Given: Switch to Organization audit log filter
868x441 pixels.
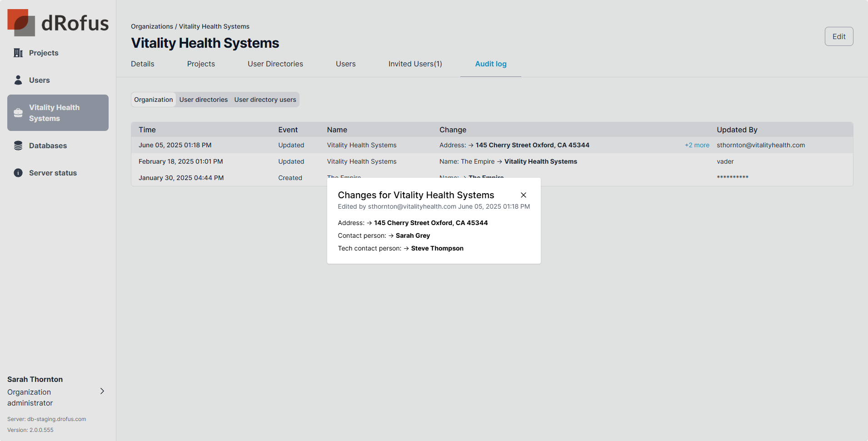Looking at the screenshot, I should (x=154, y=100).
